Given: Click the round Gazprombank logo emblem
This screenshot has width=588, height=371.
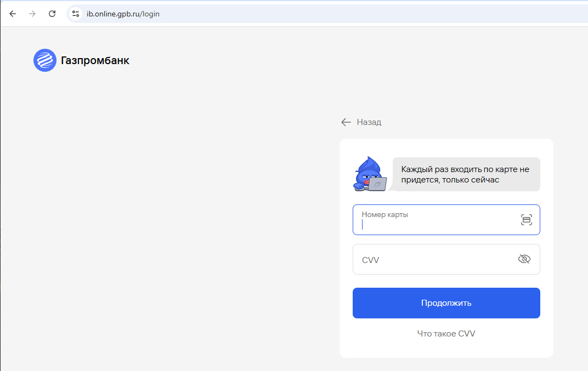Looking at the screenshot, I should point(45,60).
